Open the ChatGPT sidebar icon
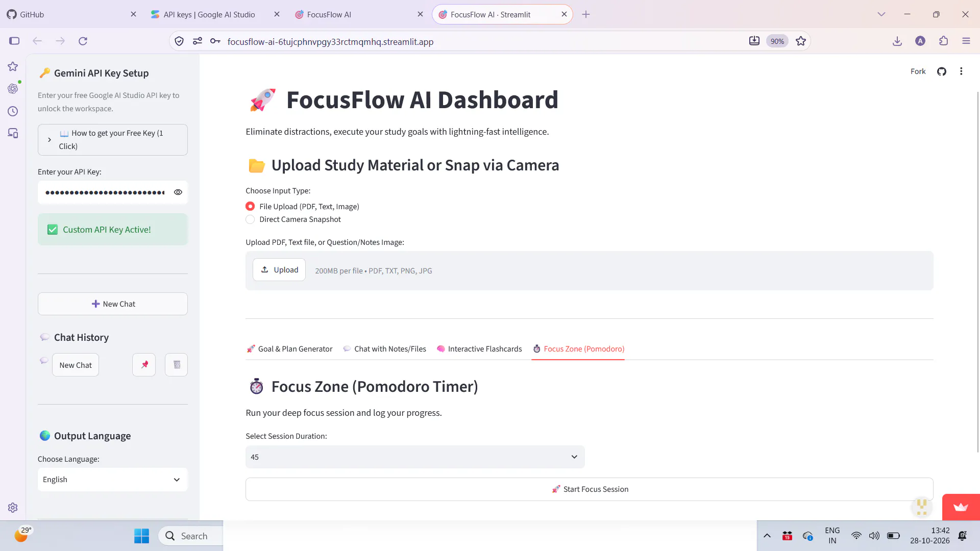 point(13,89)
